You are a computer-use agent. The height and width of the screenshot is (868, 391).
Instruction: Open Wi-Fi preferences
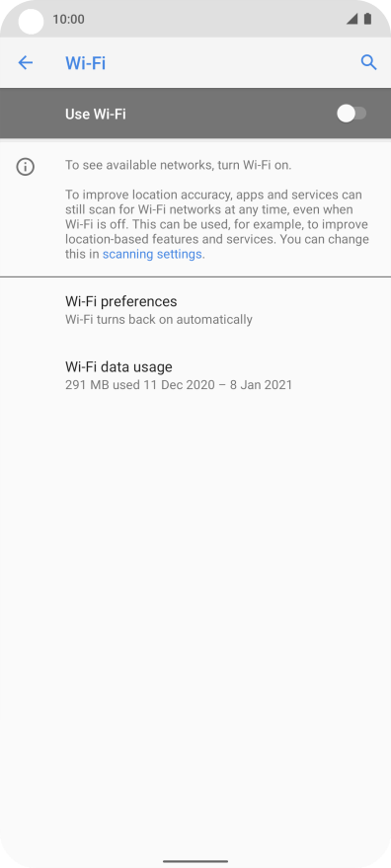coord(195,310)
